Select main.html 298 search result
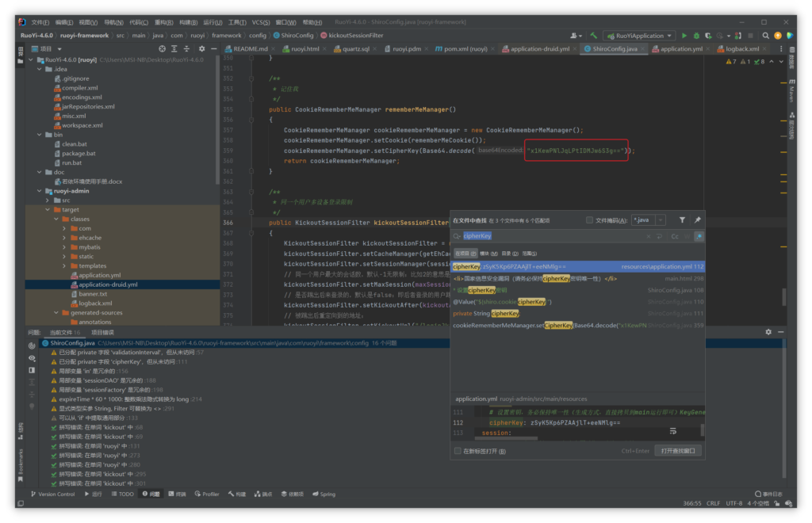The image size is (812, 523). click(578, 278)
